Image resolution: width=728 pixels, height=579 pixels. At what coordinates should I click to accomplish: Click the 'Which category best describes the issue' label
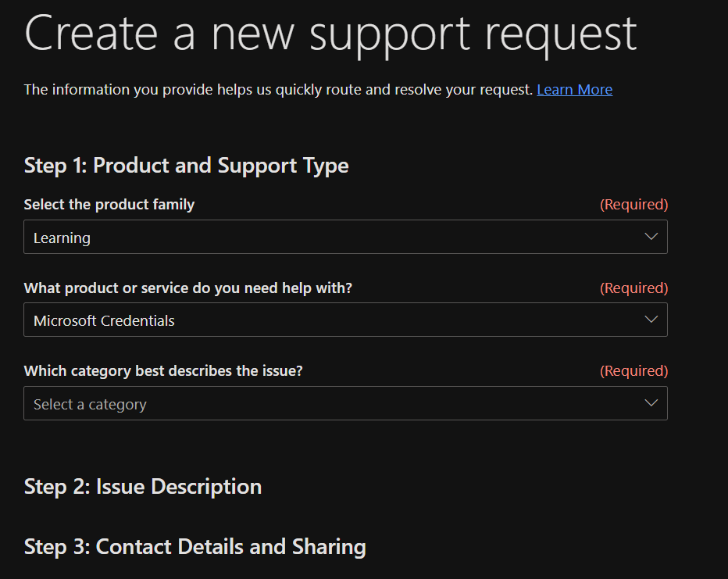coord(163,371)
